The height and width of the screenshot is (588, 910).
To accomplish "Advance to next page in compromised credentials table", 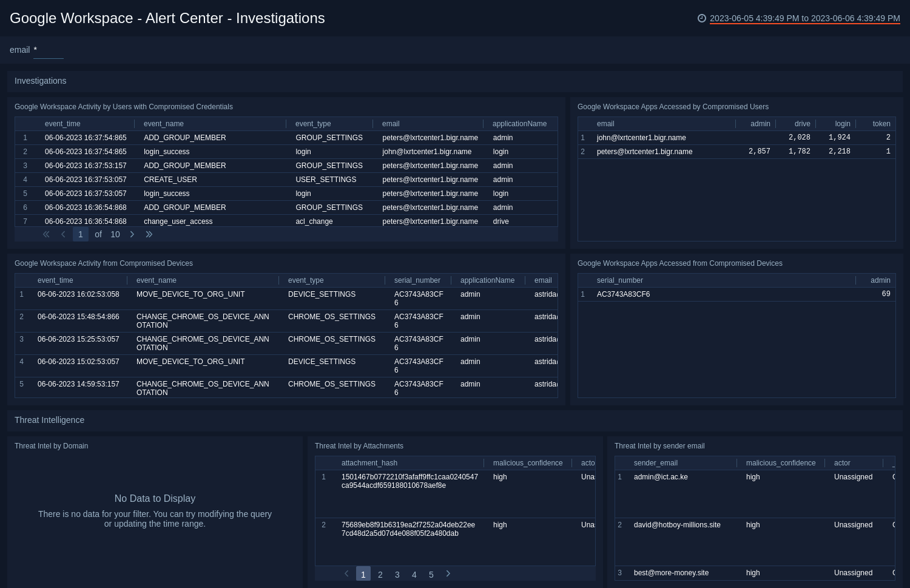I will [132, 234].
